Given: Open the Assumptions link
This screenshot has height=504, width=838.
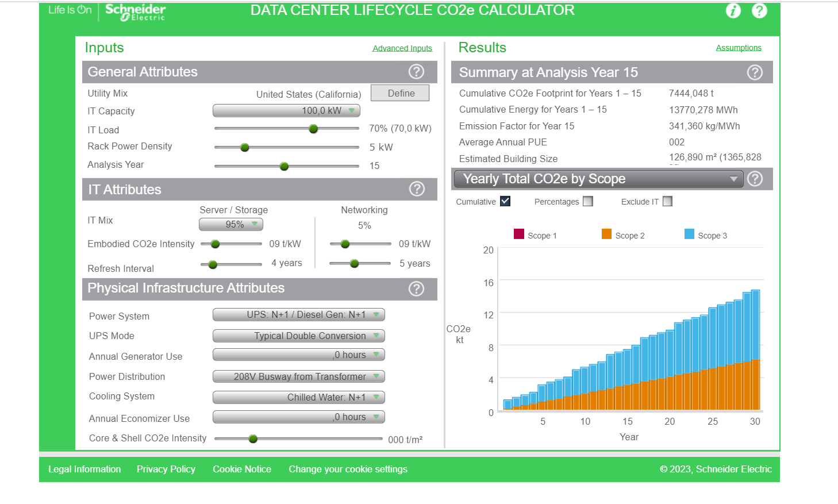Looking at the screenshot, I should coord(739,48).
